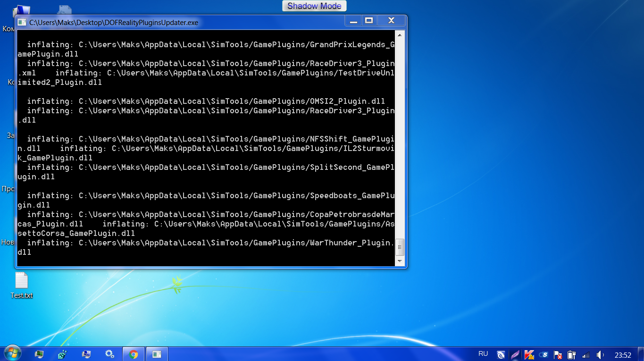Minimize the DOFRealityPluginsUpdater console window
644x361 pixels.
tap(353, 21)
